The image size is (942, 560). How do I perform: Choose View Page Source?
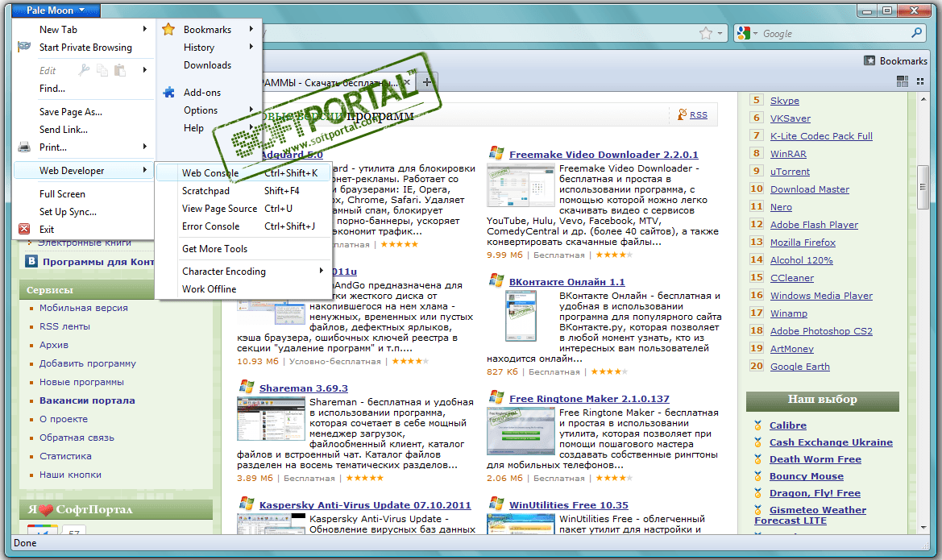pyautogui.click(x=243, y=209)
